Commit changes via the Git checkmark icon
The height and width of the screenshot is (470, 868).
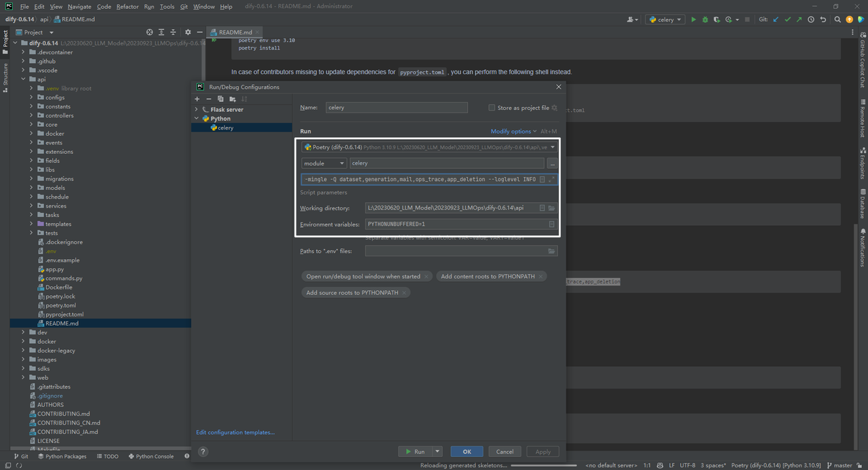pos(787,19)
